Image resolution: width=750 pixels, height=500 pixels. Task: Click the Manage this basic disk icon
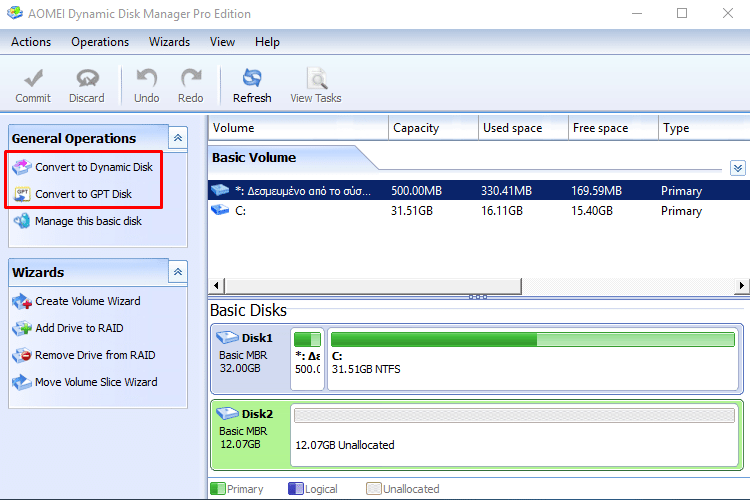click(22, 221)
